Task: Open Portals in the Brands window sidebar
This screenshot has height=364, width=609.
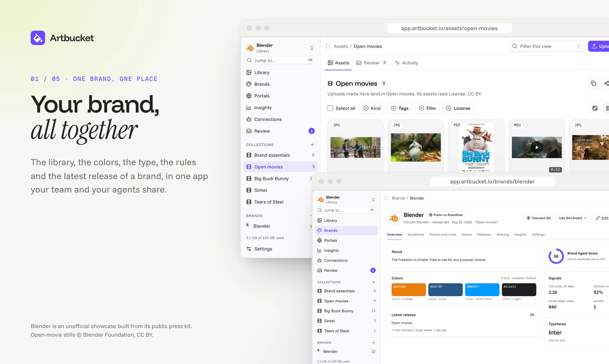Action: point(346,240)
